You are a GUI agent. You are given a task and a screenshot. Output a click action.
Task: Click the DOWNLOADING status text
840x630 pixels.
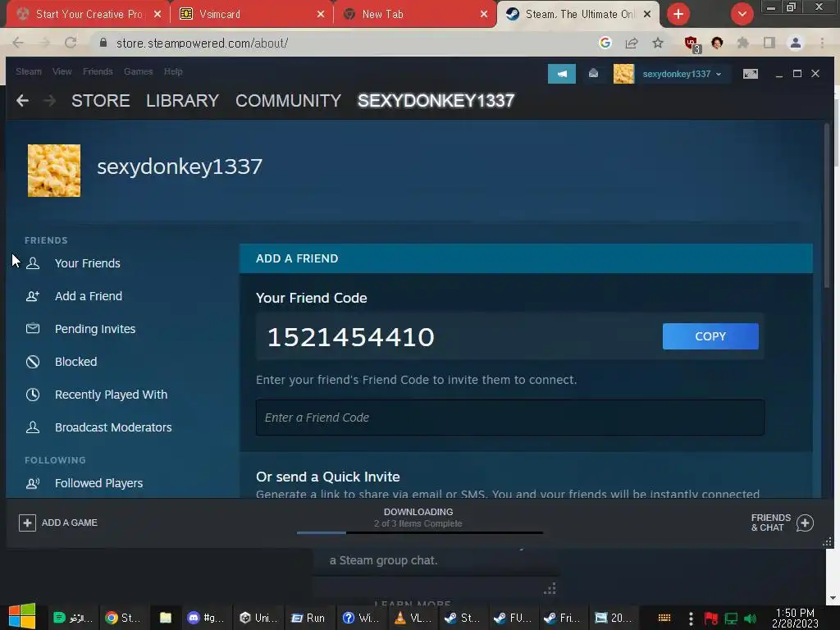coord(418,512)
